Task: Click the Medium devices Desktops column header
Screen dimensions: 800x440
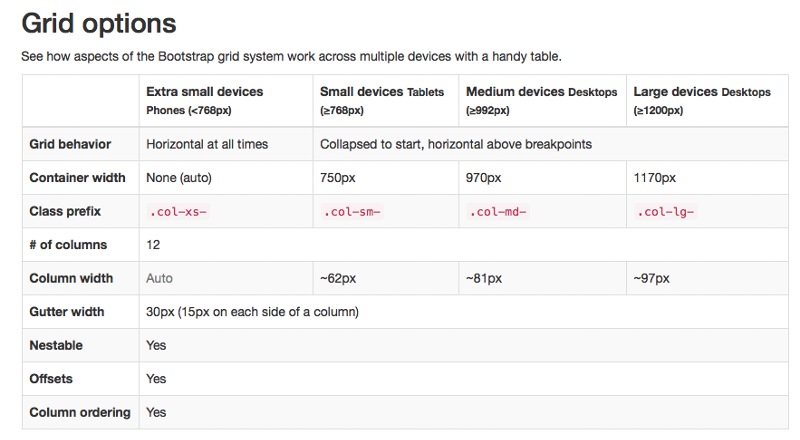Action: tap(541, 101)
